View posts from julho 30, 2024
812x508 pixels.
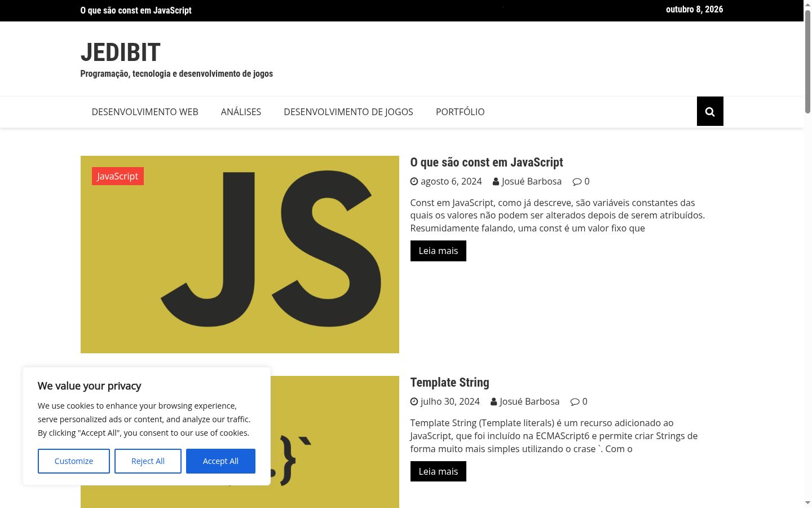[x=450, y=401]
